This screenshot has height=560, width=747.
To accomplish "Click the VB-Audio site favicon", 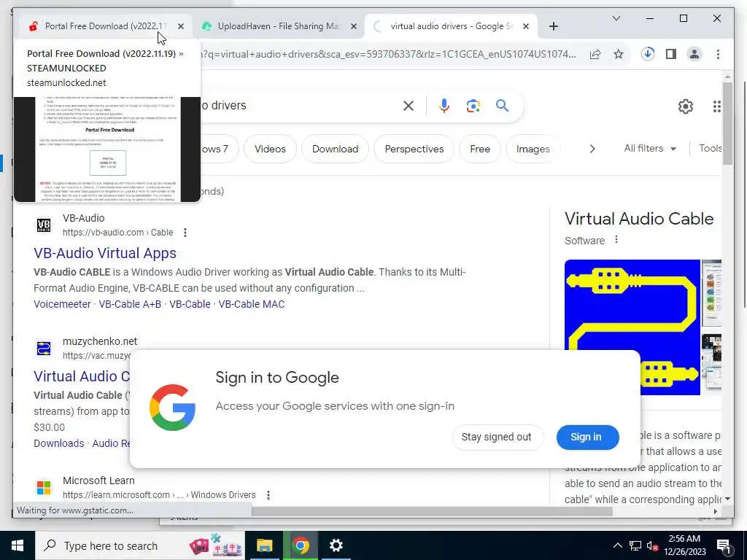I will pos(44,225).
